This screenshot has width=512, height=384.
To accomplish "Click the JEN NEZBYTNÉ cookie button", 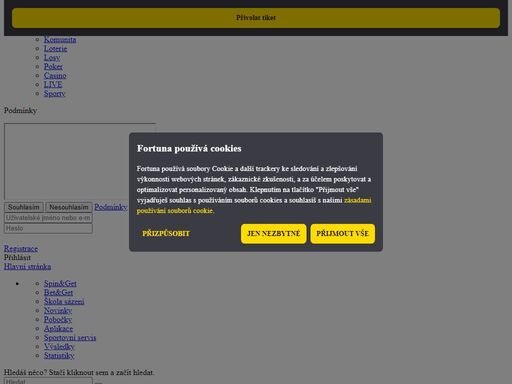I will 274,234.
